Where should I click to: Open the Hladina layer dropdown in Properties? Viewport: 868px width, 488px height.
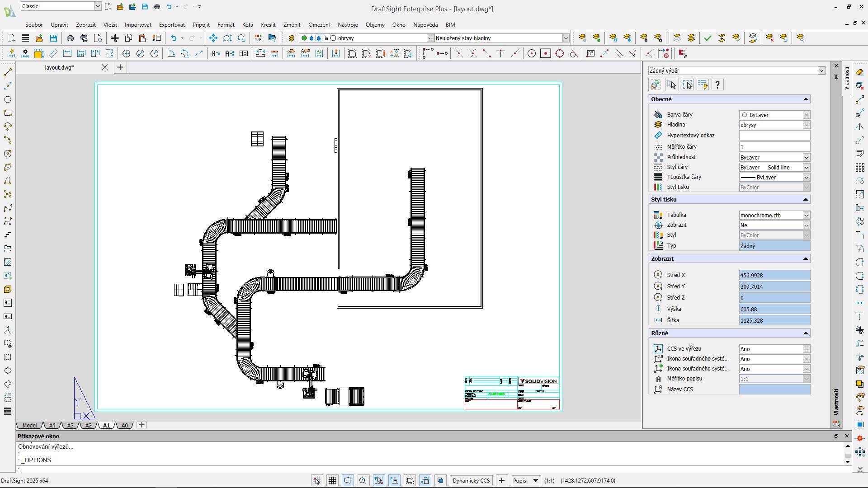(x=806, y=125)
